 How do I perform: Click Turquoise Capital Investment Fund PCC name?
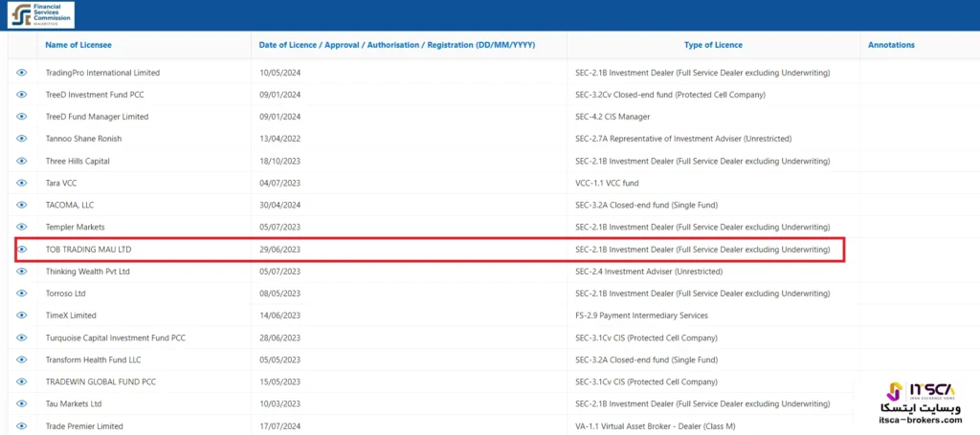(x=116, y=337)
